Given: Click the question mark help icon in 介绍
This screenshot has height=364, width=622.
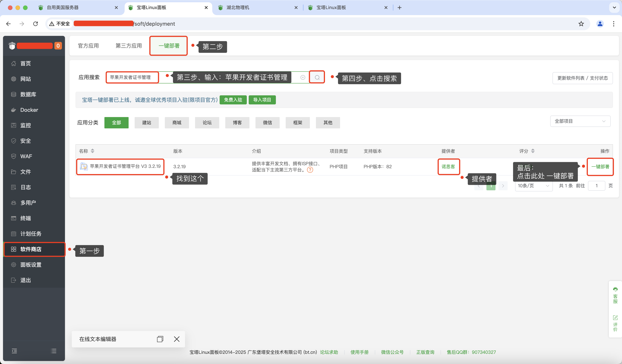Looking at the screenshot, I should tap(310, 170).
